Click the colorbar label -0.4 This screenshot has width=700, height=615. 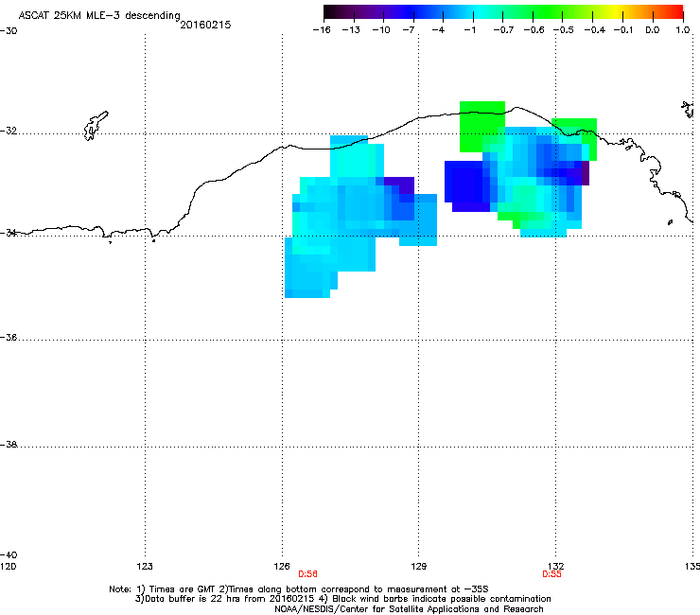[594, 30]
